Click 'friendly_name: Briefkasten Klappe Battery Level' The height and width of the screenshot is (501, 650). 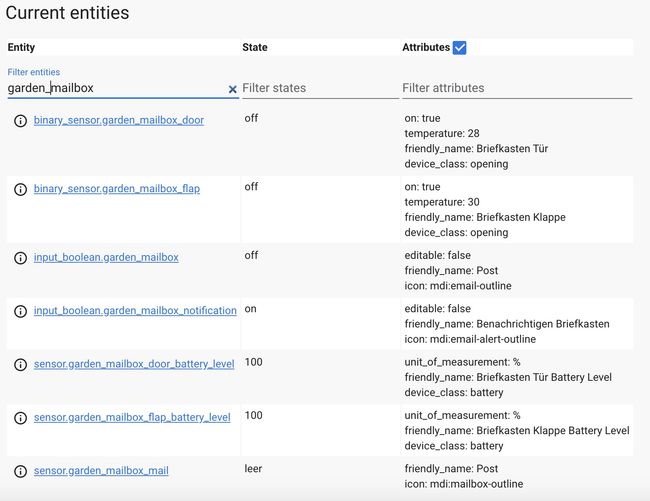[x=517, y=431]
